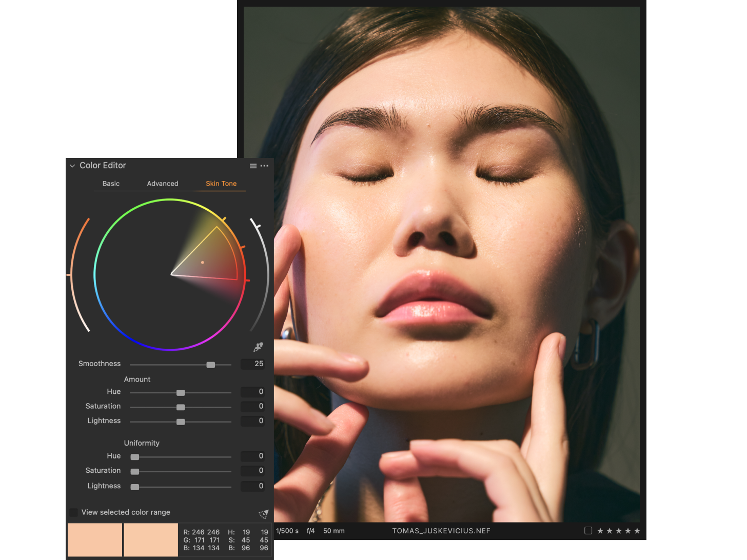This screenshot has width=747, height=560.
Task: Switch to the Basic tab
Action: pos(111,184)
